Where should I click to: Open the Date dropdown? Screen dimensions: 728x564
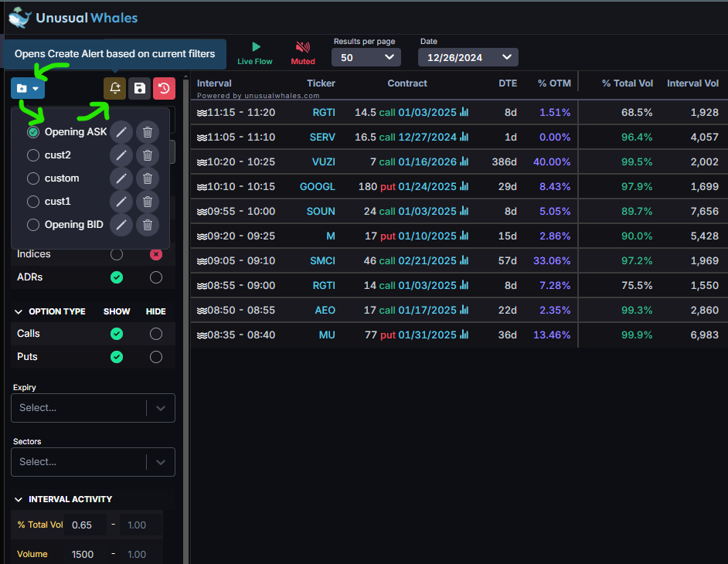pyautogui.click(x=468, y=58)
